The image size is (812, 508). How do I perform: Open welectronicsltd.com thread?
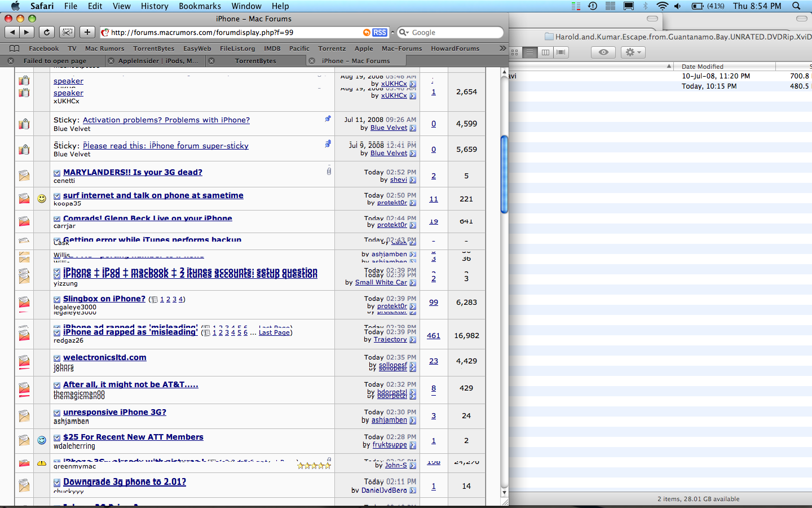(x=105, y=357)
